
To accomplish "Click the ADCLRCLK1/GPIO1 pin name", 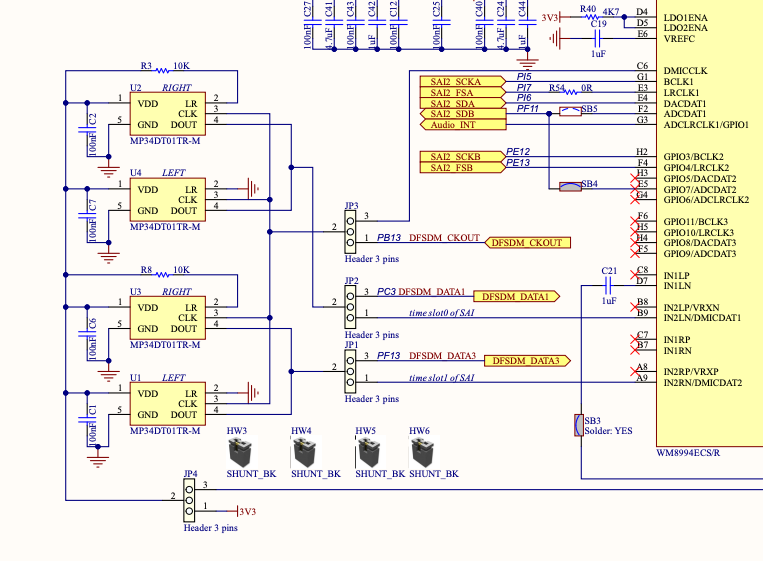I will (706, 125).
